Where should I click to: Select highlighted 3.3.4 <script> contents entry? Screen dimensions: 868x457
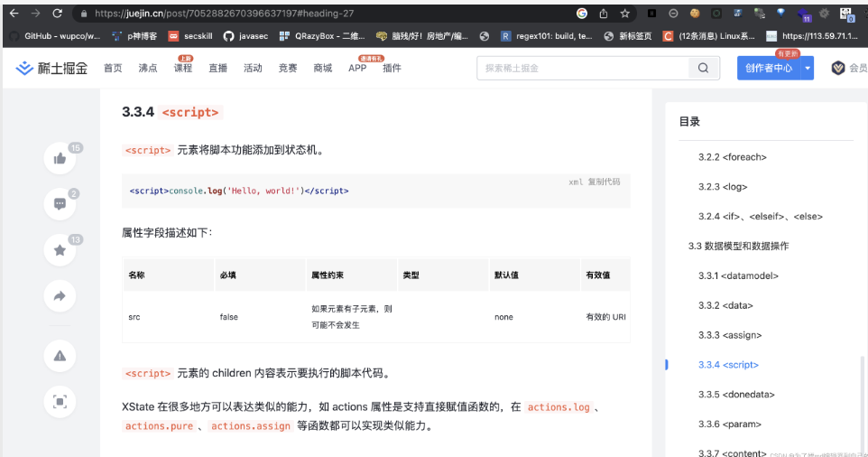pos(728,365)
